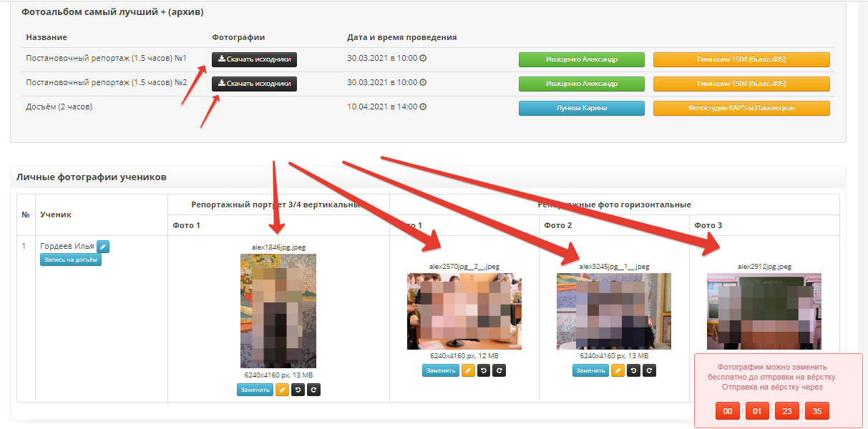
Task: Click the orange edit pencil under alex2570jpg__2__.jpeg
Action: [x=468, y=370]
